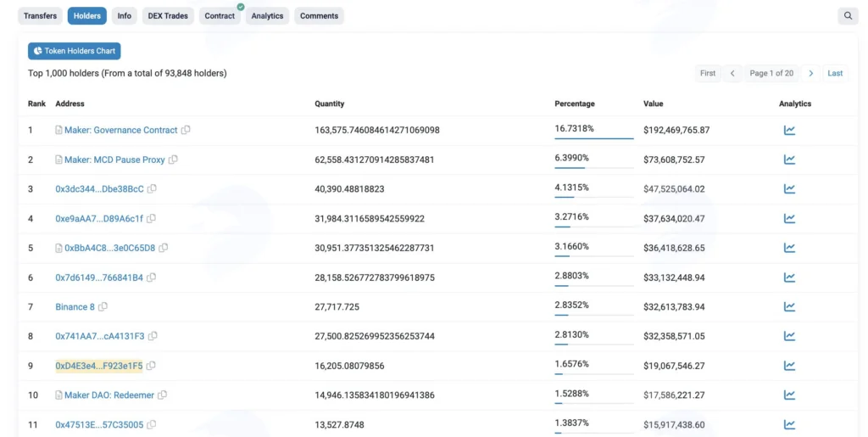Open the Contract tab
Image resolution: width=868 pixels, height=437 pixels.
[220, 16]
